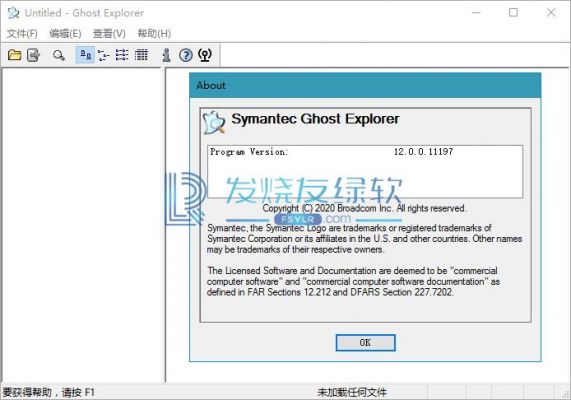Click the extract/restore file toolbar icon
Screen dimensions: 571x400
click(34, 55)
